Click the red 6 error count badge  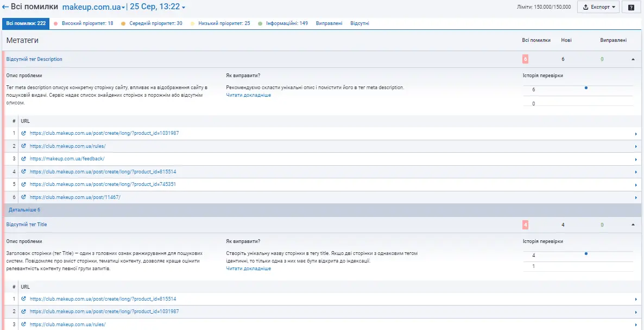(x=525, y=59)
